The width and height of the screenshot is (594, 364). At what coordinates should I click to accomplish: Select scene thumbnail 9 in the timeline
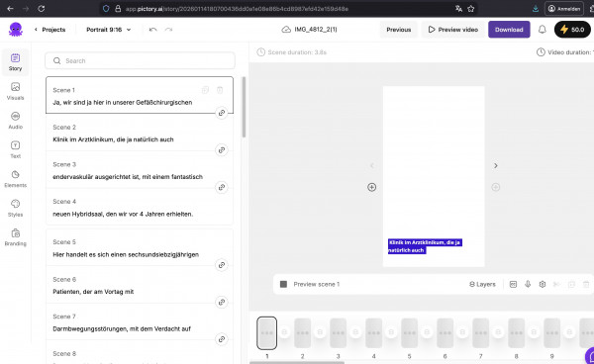pos(551,333)
